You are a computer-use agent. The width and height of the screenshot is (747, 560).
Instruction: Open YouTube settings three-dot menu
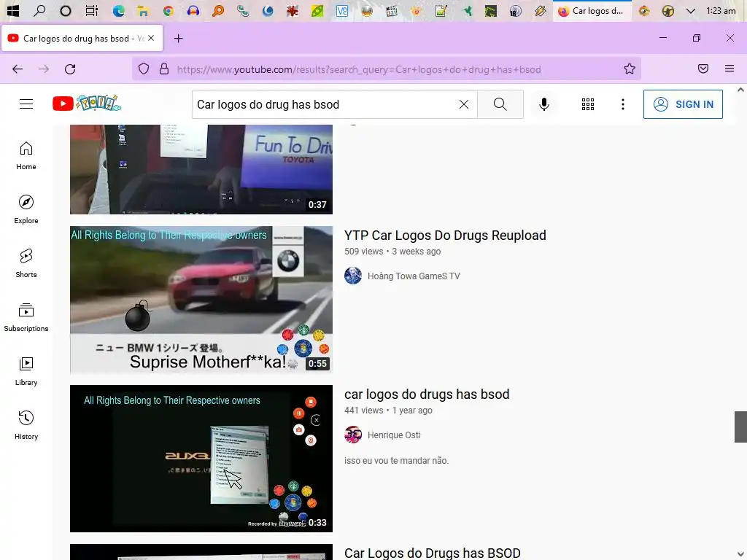(x=622, y=104)
